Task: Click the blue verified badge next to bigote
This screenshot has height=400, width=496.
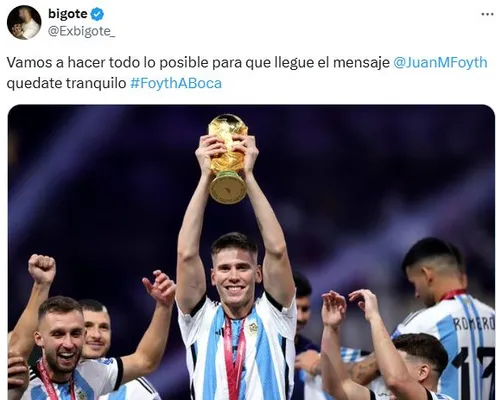Action: tap(97, 14)
